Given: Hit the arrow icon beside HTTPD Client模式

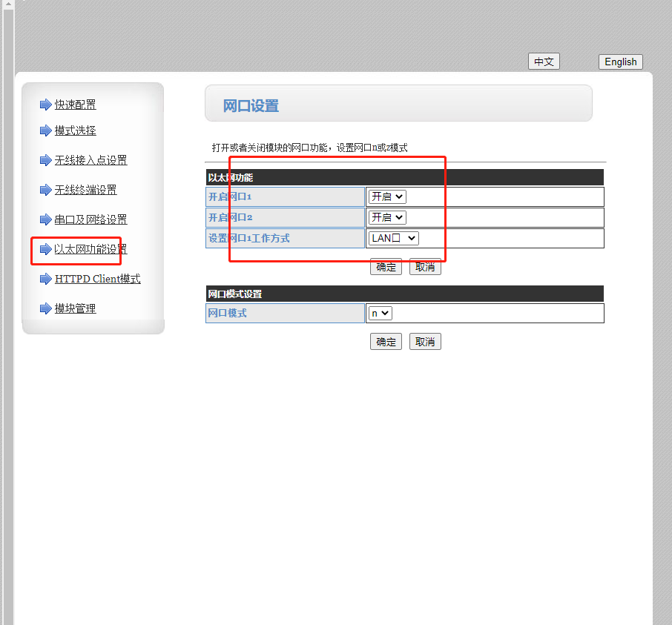Looking at the screenshot, I should [x=45, y=279].
